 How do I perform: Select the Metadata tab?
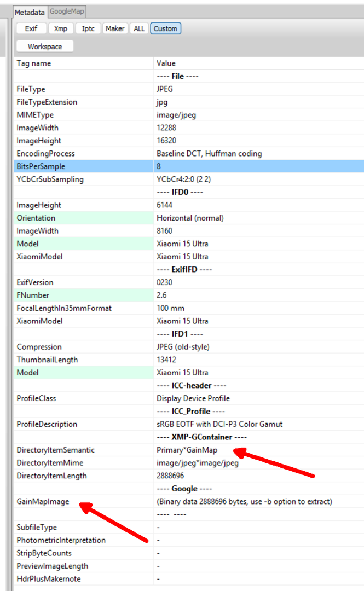pos(30,12)
